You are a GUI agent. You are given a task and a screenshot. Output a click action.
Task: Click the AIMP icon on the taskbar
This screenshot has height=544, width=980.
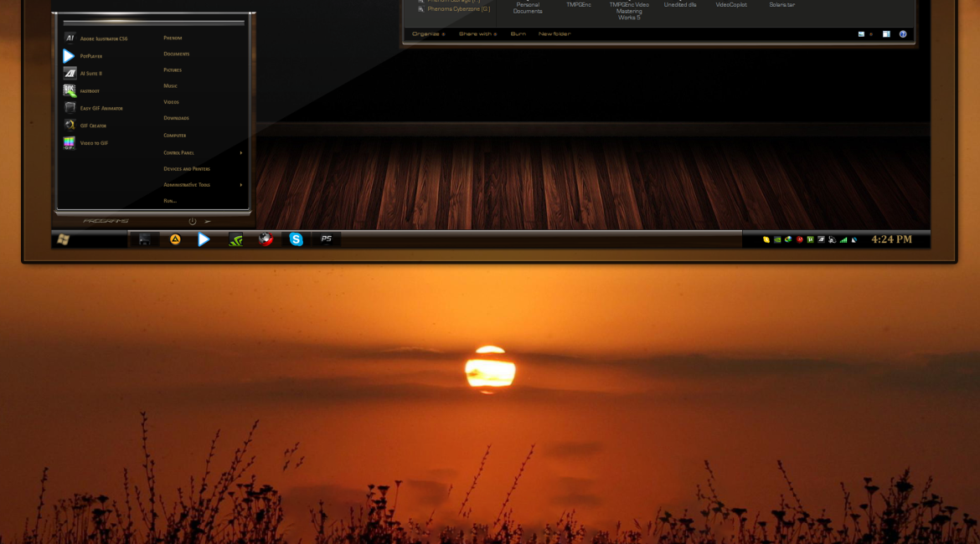pos(175,239)
